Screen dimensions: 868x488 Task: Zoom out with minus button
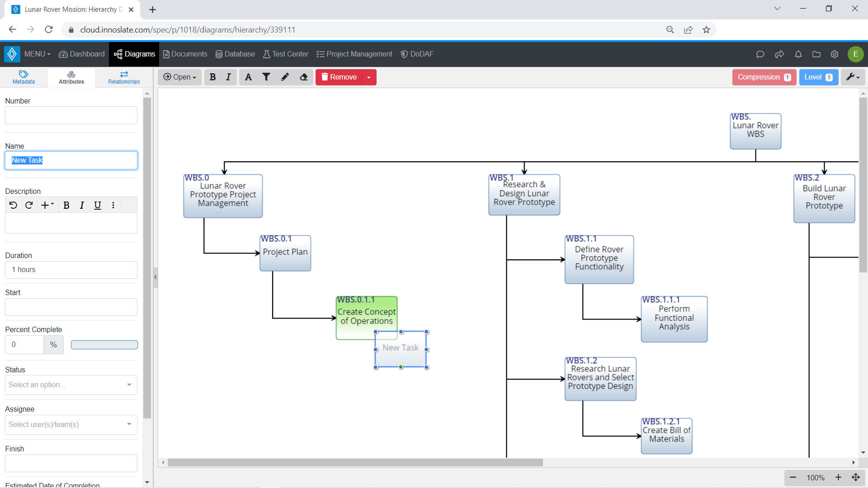793,478
